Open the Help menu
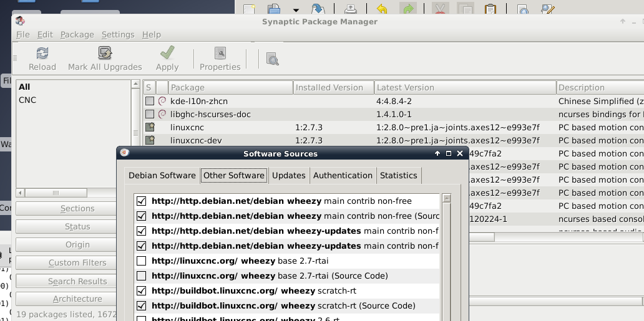 tap(152, 35)
